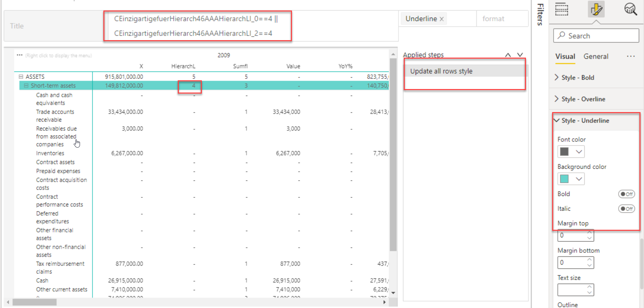Click the horizontal scrollbar left arrow
Image resolution: width=644 pixels, height=308 pixels.
(8, 302)
